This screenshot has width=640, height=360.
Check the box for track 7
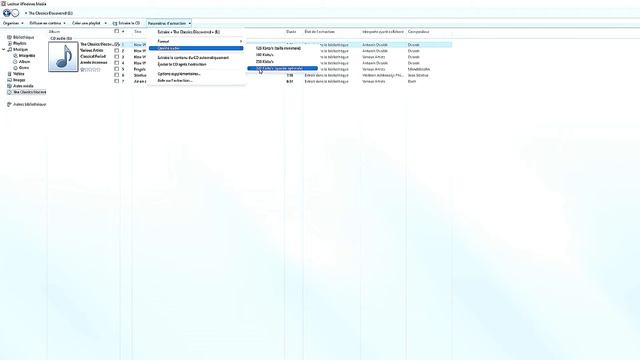(x=117, y=81)
